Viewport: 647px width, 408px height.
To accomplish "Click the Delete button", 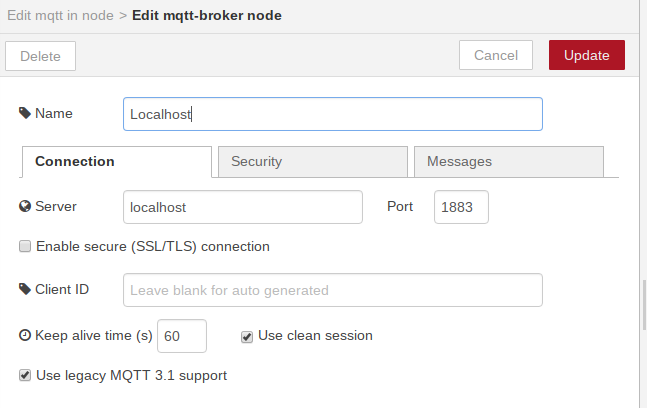I will coord(41,56).
